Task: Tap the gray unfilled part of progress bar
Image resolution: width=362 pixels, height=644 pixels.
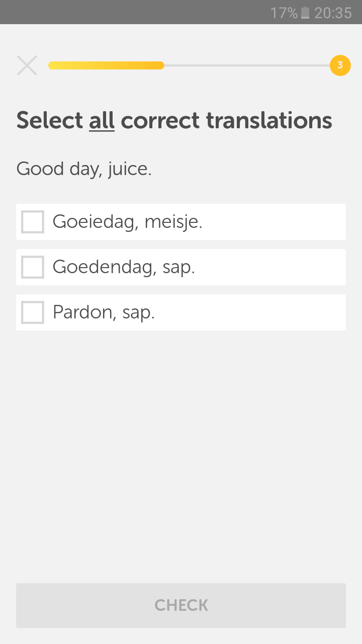Action: point(246,65)
